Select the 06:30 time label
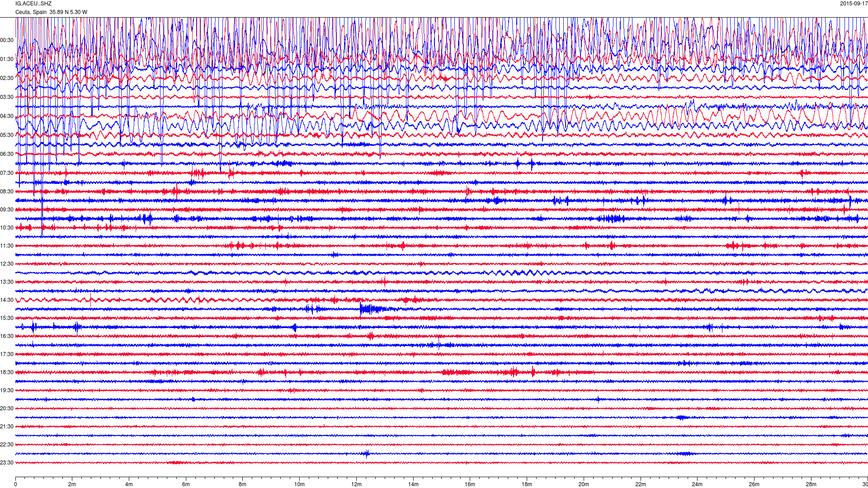The height and width of the screenshot is (488, 868). (7, 154)
